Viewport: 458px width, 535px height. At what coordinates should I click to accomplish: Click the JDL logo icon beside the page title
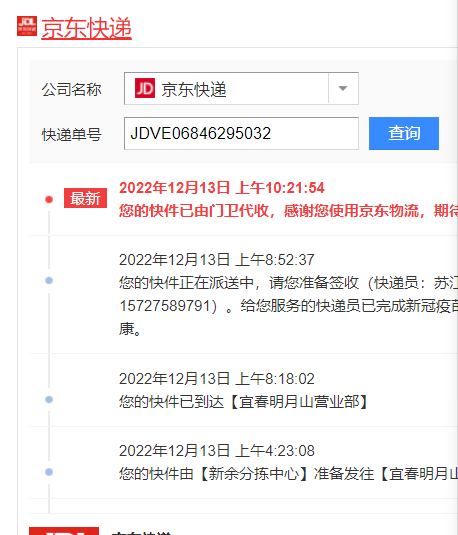pos(27,26)
